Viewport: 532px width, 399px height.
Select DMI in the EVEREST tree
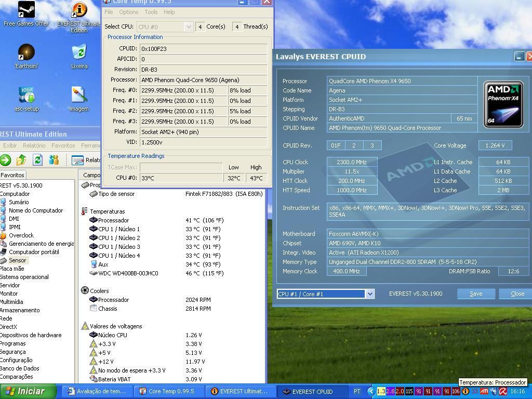pyautogui.click(x=14, y=219)
